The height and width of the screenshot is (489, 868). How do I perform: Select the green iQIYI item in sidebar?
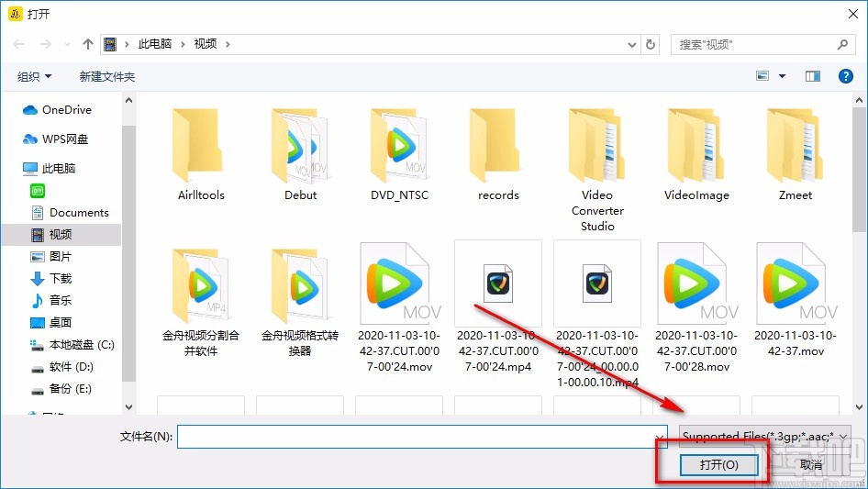[x=38, y=191]
